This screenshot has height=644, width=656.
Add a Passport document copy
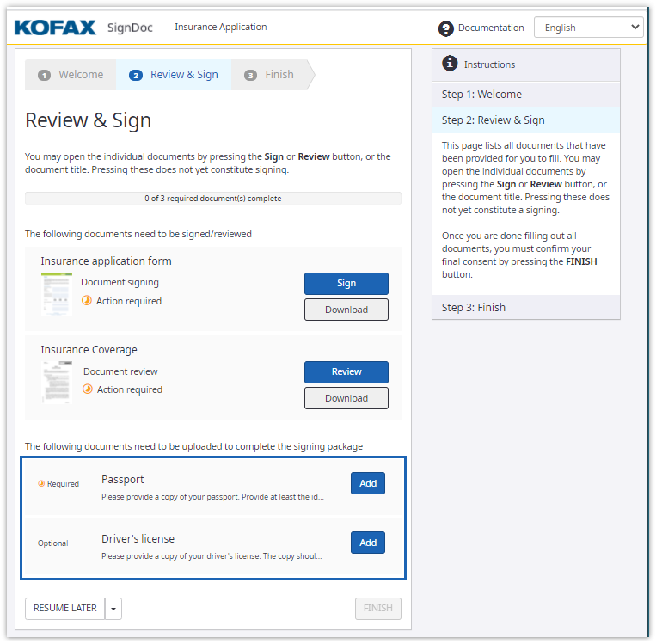click(367, 483)
